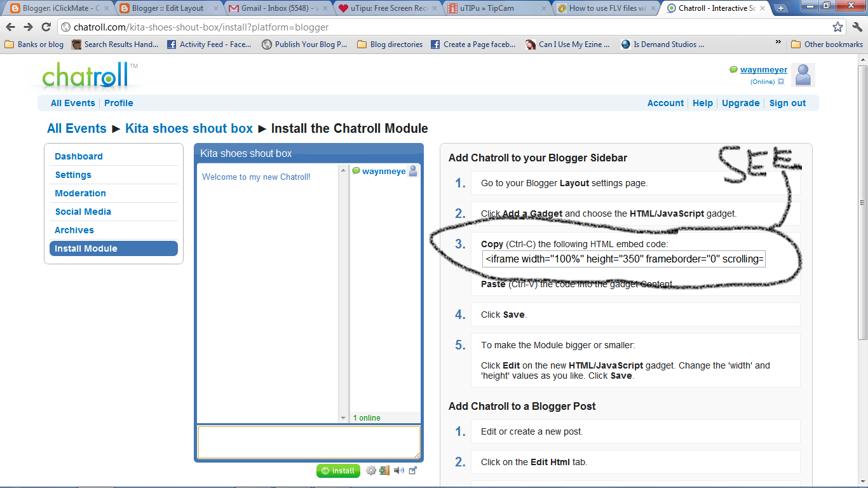
Task: Expand the Online status dropdown arrow
Action: point(781,82)
